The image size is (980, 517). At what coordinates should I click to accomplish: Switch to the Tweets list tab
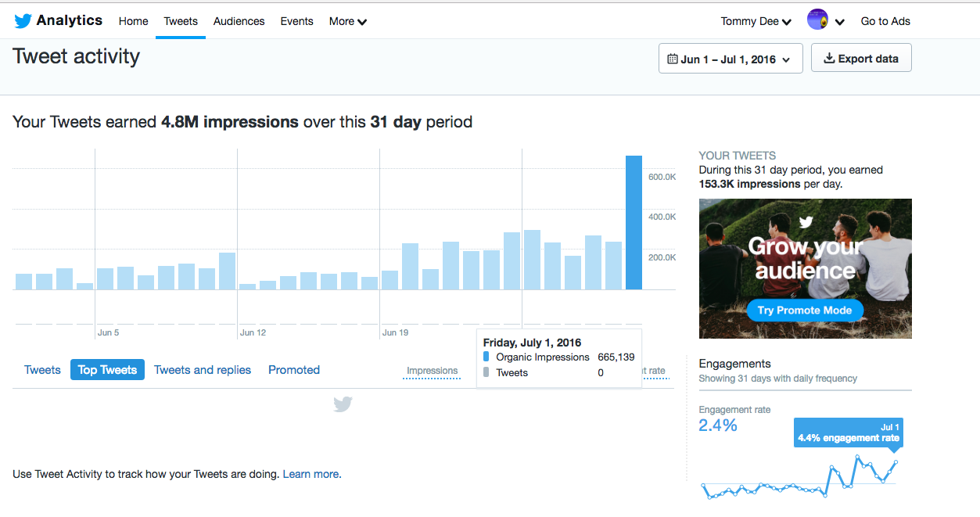[x=42, y=370]
